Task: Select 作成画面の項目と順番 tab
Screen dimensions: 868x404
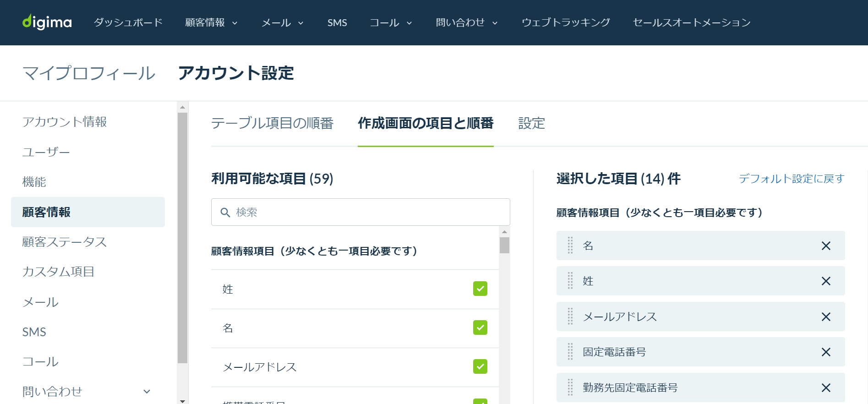Action: (426, 123)
